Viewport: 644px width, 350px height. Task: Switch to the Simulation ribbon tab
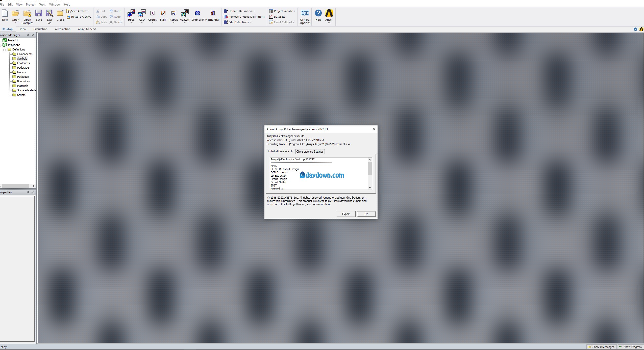(x=40, y=29)
